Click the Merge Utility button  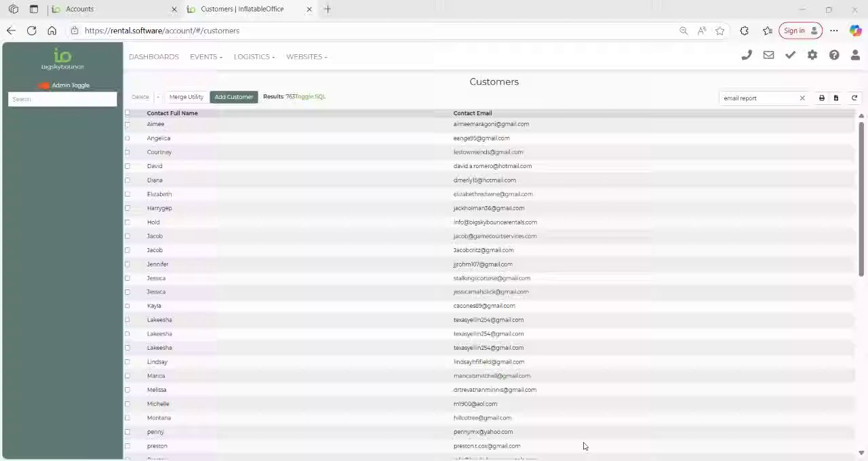point(186,97)
